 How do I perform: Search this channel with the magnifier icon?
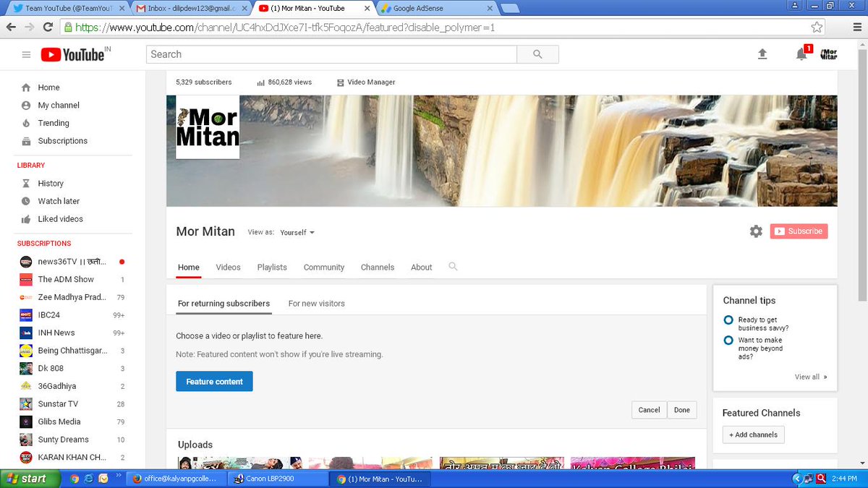(x=453, y=267)
